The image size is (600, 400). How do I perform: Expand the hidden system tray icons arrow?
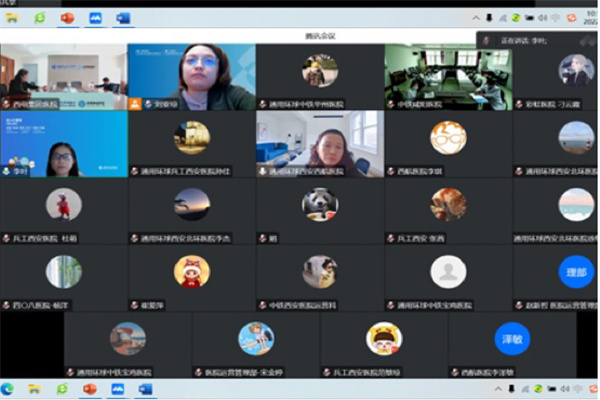[476, 18]
